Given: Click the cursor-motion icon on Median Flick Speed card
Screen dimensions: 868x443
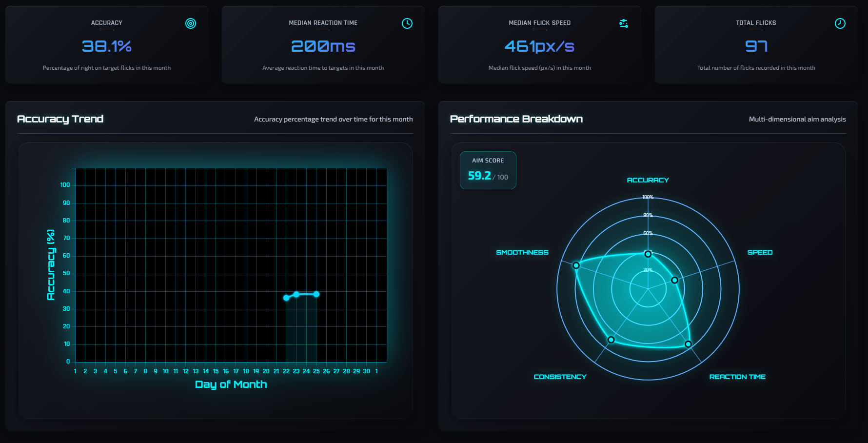Looking at the screenshot, I should (623, 23).
